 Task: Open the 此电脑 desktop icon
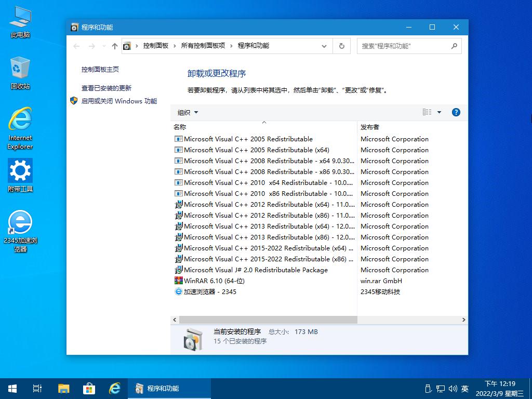click(x=20, y=22)
